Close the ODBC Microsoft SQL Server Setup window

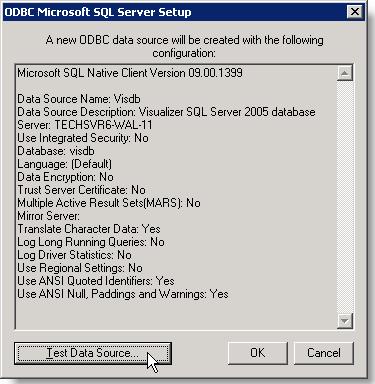[x=354, y=12]
